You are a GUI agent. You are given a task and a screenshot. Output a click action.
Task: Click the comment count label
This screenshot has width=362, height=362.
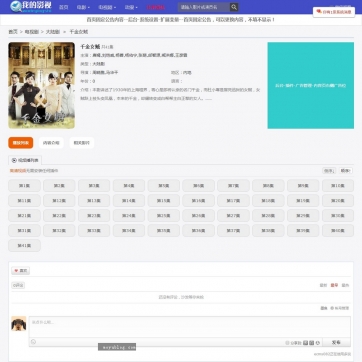click(x=18, y=285)
